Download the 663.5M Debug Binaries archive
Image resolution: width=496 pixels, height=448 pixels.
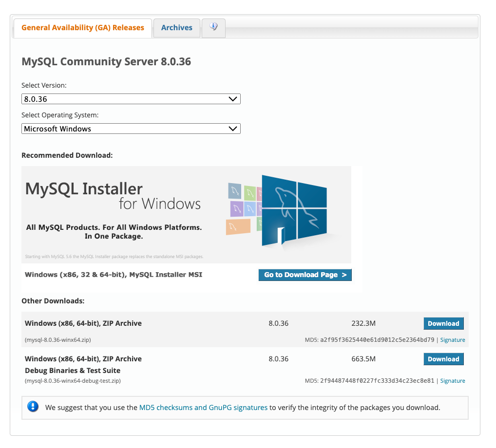point(443,359)
